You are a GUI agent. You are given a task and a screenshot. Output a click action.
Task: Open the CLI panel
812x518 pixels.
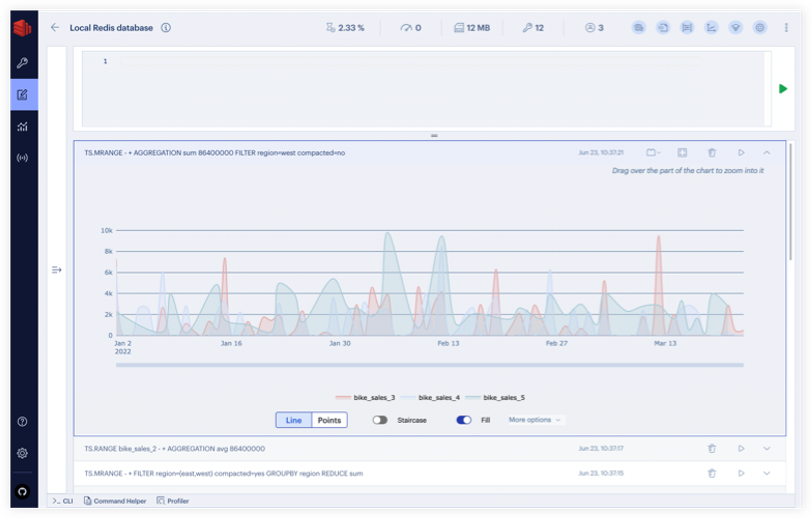63,501
